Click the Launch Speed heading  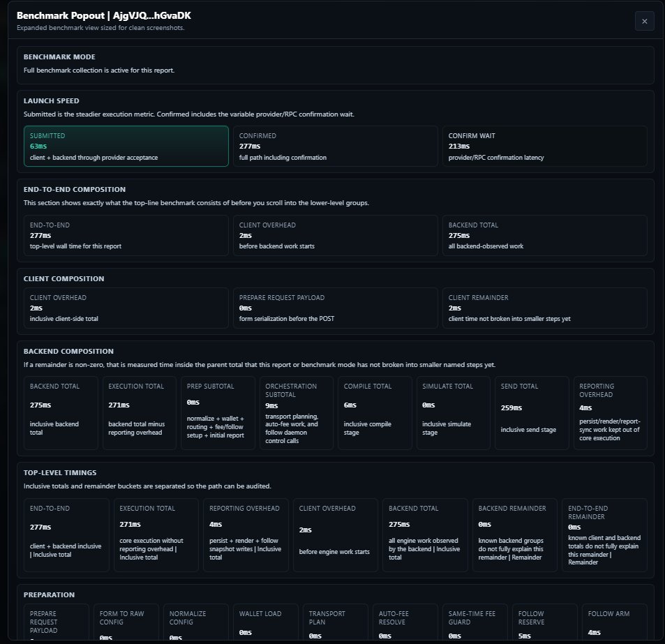52,101
